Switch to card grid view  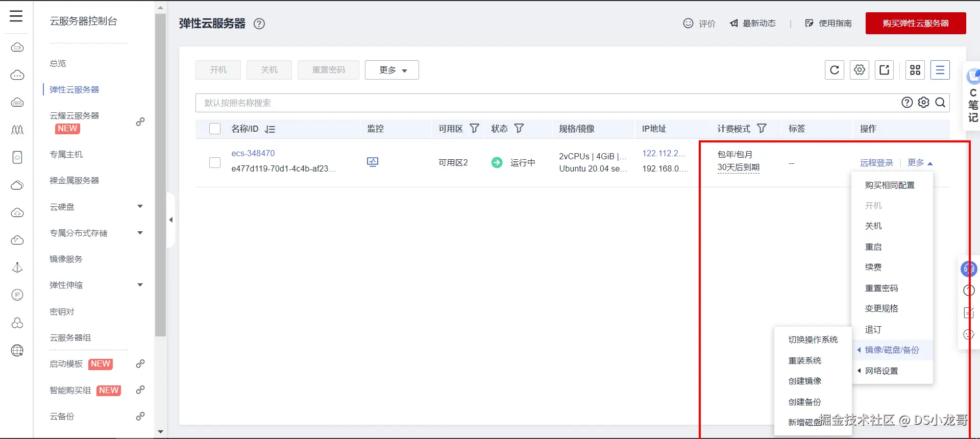[x=915, y=70]
